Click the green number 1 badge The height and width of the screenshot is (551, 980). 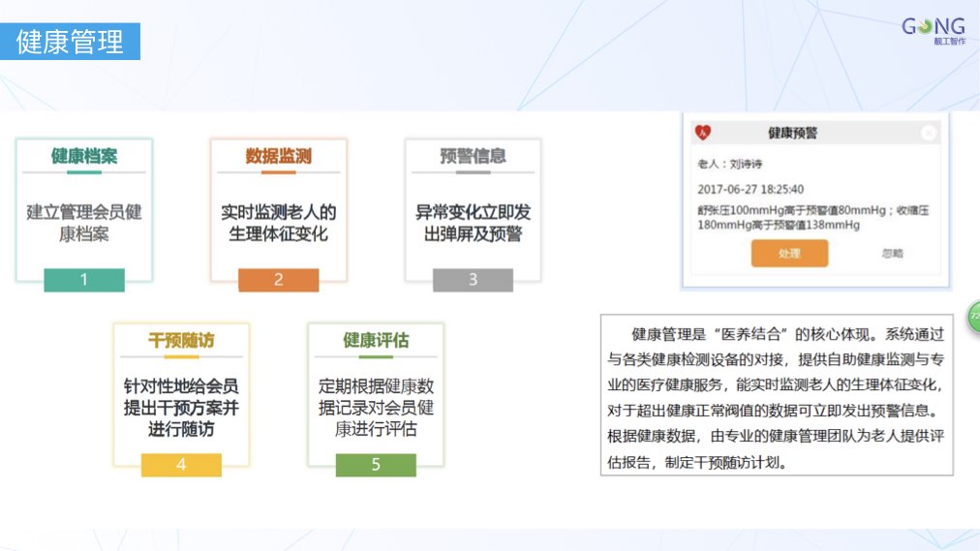[x=84, y=280]
